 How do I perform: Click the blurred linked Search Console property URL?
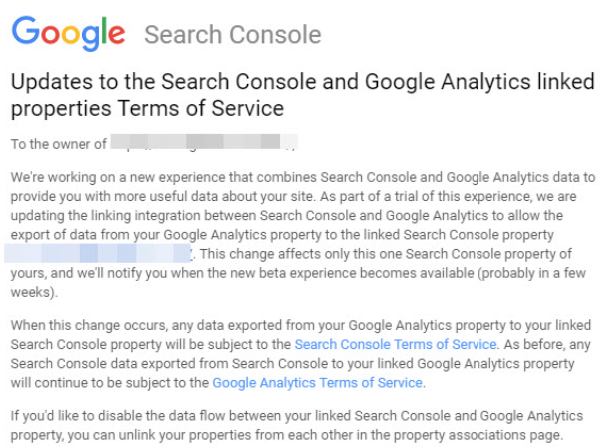point(100,254)
